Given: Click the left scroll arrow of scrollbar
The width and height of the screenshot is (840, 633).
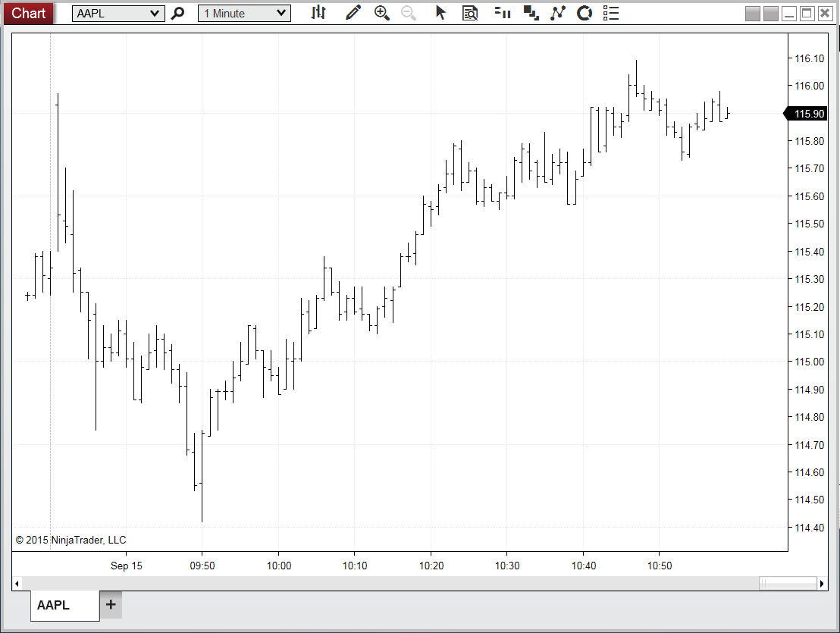Looking at the screenshot, I should click(17, 584).
